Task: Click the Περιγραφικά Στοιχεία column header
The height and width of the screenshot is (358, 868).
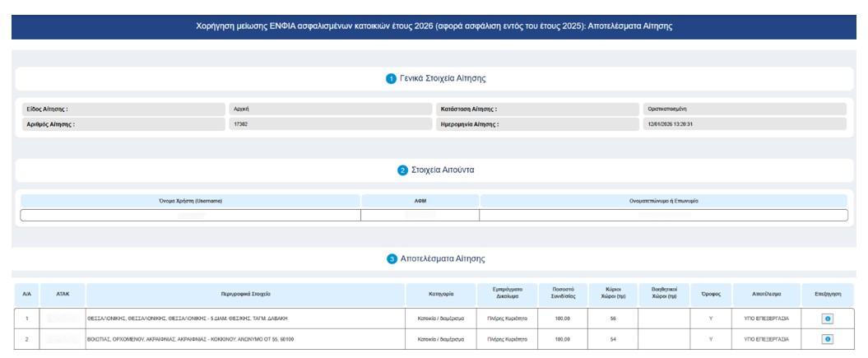Action: [246, 294]
